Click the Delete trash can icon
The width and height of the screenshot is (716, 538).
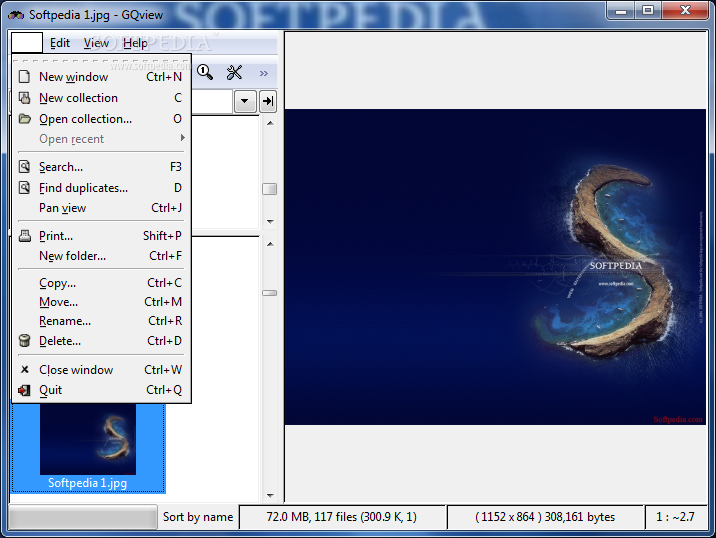[25, 341]
